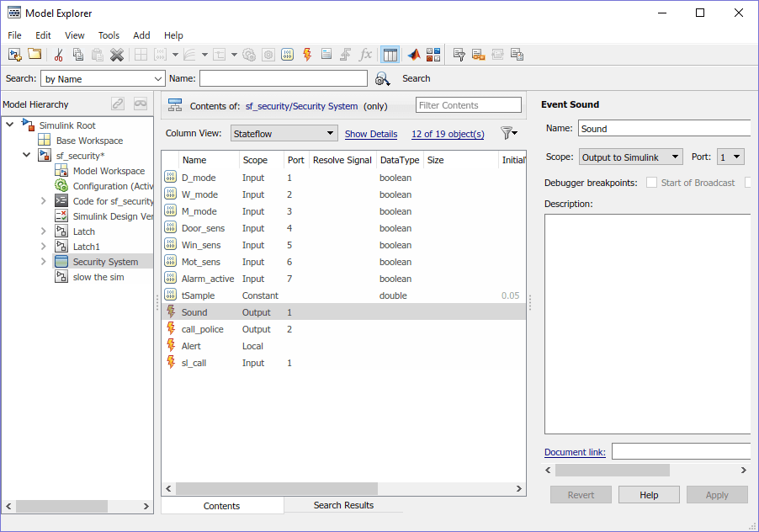Open the Column View Stateflow dropdown
759x532 pixels.
(x=284, y=134)
